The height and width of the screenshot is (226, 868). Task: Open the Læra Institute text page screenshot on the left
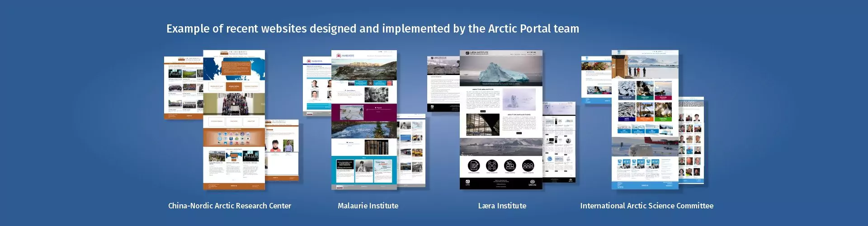tap(443, 84)
